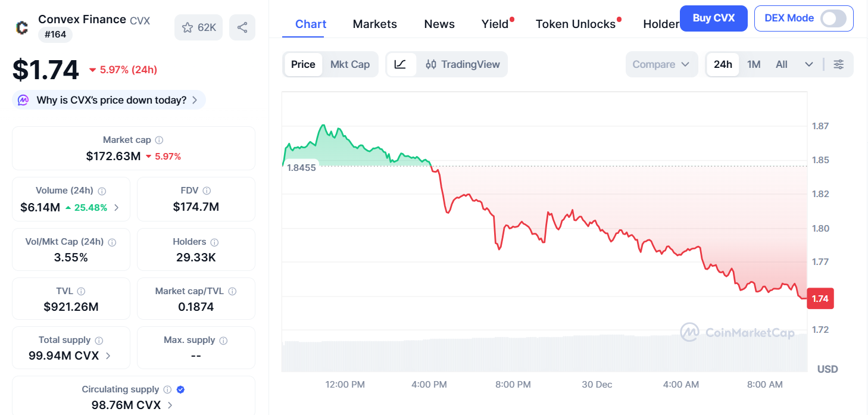868x415 pixels.
Task: Expand the All timeframe chevron
Action: (x=808, y=64)
